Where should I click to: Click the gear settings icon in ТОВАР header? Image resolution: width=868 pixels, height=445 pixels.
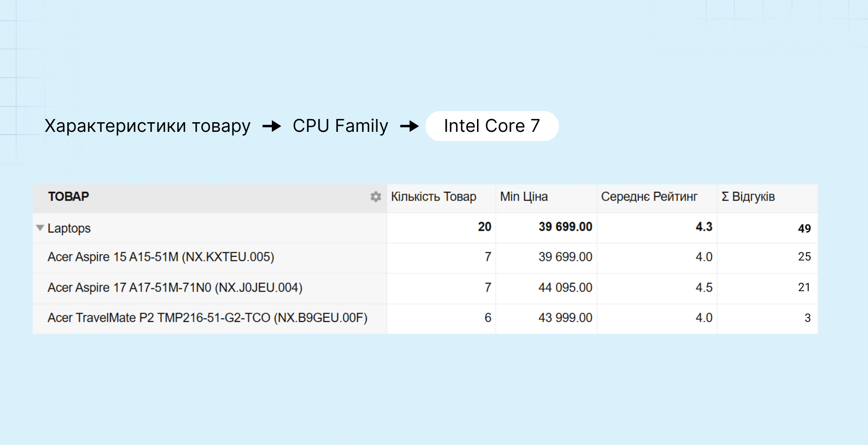(375, 197)
